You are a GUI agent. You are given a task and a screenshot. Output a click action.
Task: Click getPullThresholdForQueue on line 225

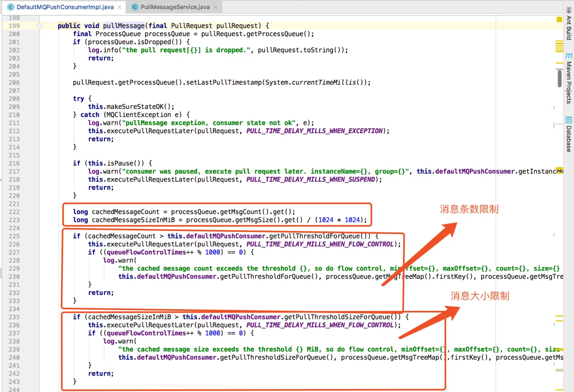(314, 236)
